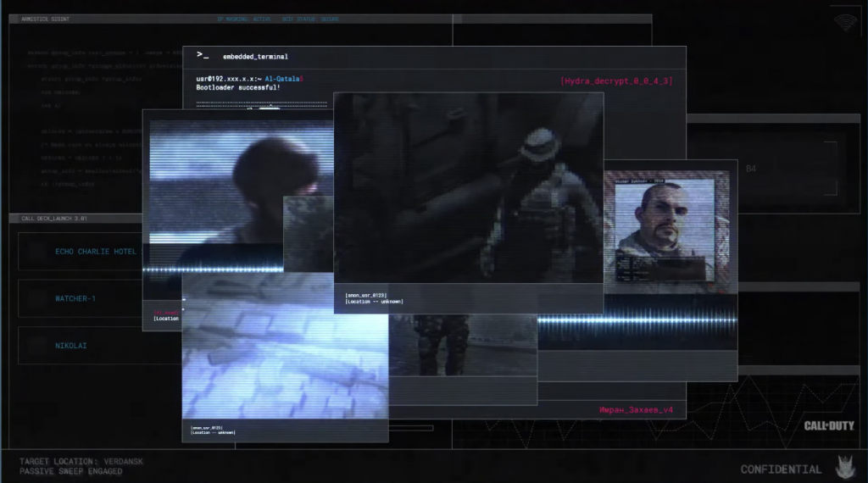868x483 pixels.
Task: Call the NIKOLAI contact
Action: point(71,346)
